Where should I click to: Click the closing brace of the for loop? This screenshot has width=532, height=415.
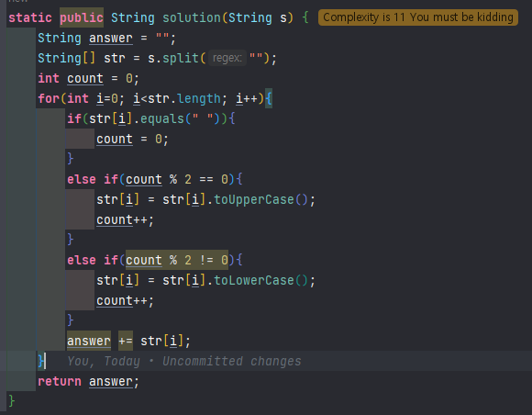pyautogui.click(x=41, y=361)
